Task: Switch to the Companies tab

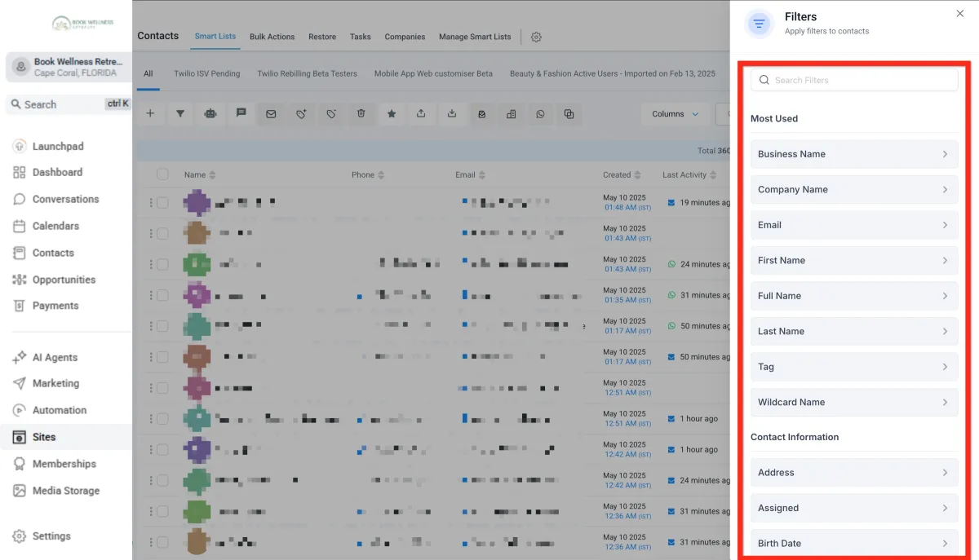Action: click(x=405, y=37)
